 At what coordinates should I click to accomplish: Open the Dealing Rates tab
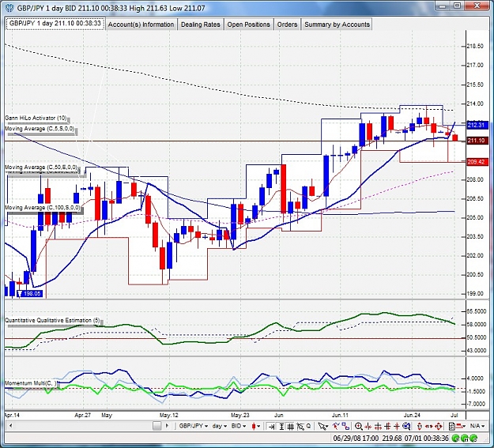[201, 24]
